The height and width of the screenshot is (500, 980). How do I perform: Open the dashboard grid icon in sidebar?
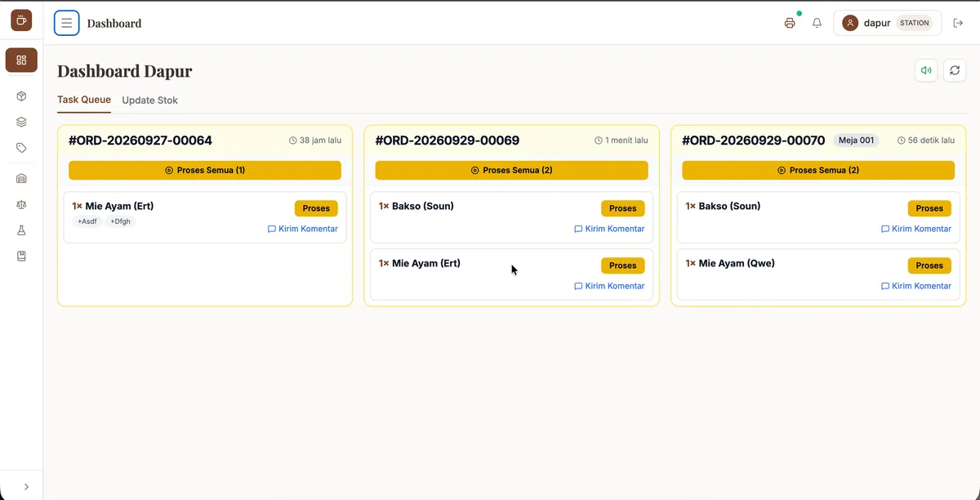click(x=21, y=60)
